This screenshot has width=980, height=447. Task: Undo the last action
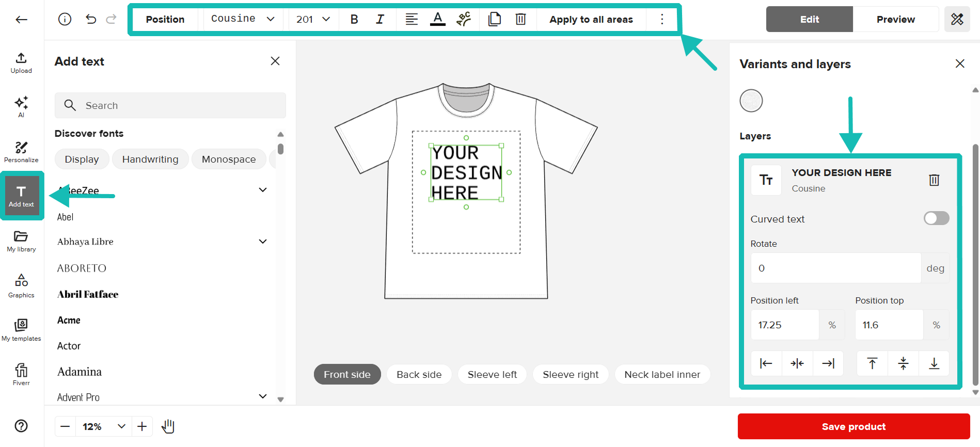pos(91,19)
